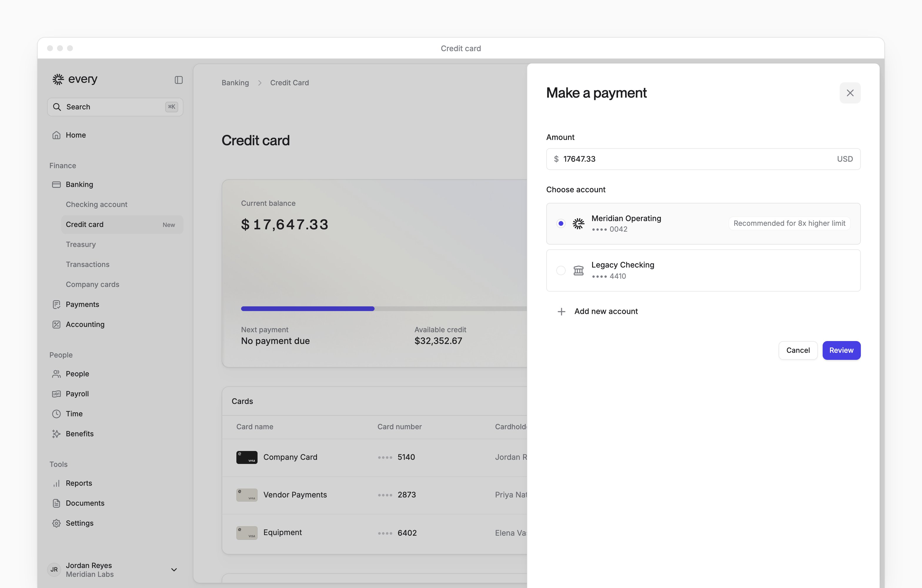Click the Review button
The image size is (922, 588).
click(841, 350)
